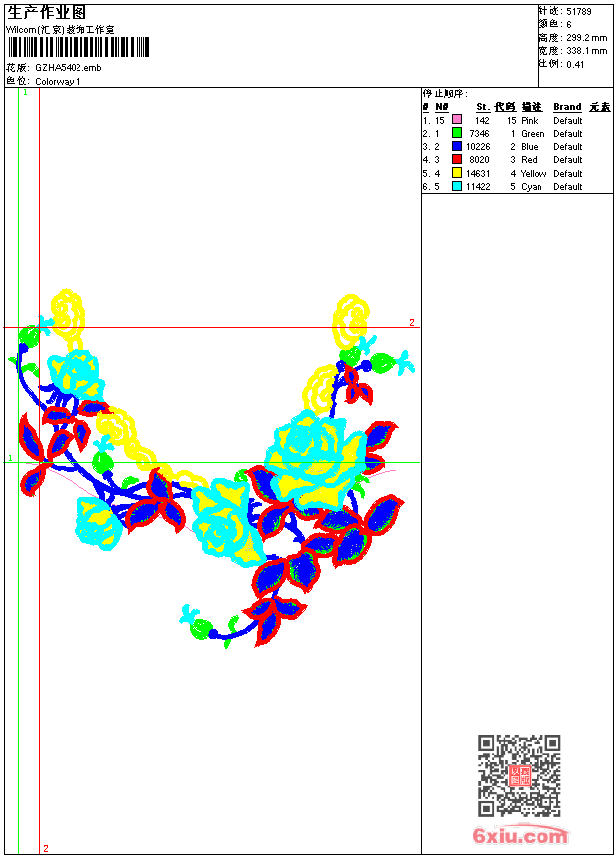Viewport: 616px width, 855px height.
Task: Click the Colorway 1 label
Action: (x=58, y=82)
